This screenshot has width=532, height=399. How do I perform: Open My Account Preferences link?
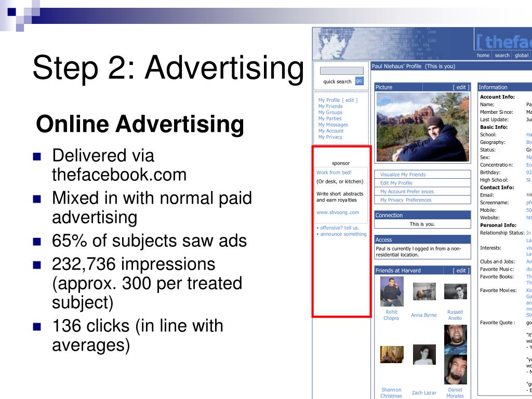[407, 191]
